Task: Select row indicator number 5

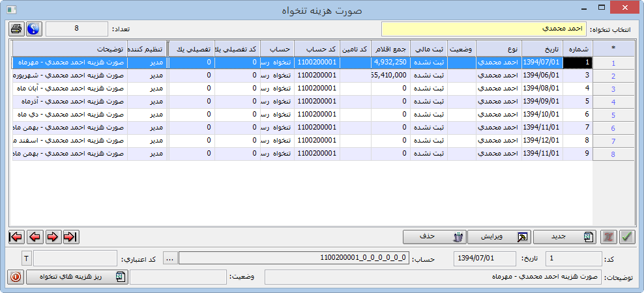Action: (613, 115)
